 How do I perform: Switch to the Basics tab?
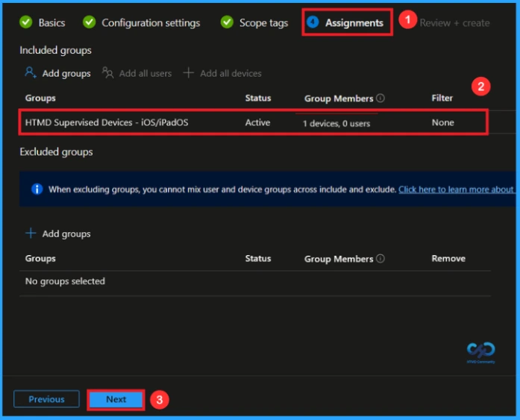coord(51,23)
